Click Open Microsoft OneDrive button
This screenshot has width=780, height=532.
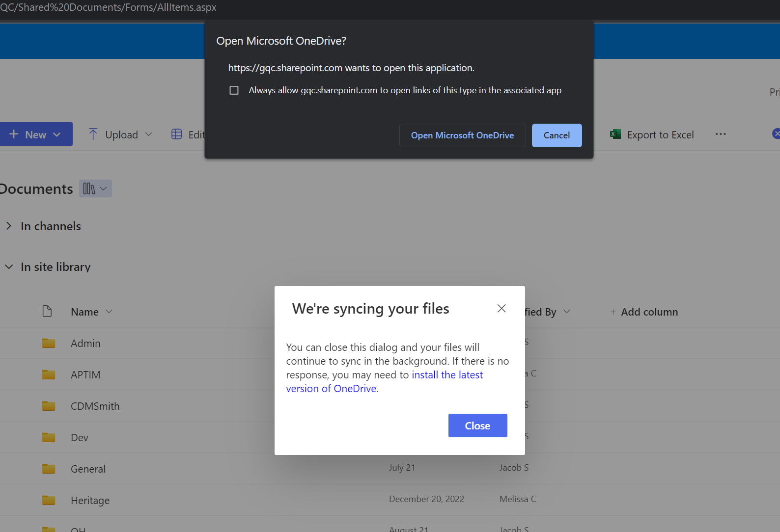click(x=462, y=135)
